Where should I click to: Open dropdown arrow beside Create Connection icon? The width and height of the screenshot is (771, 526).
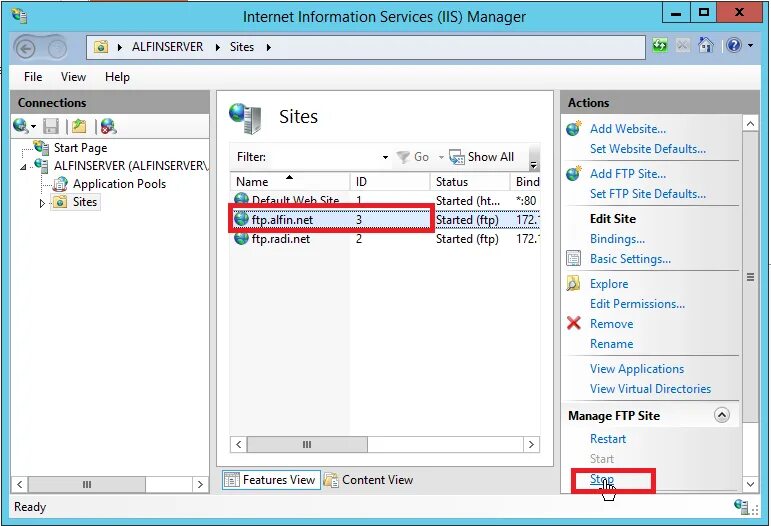(x=33, y=127)
